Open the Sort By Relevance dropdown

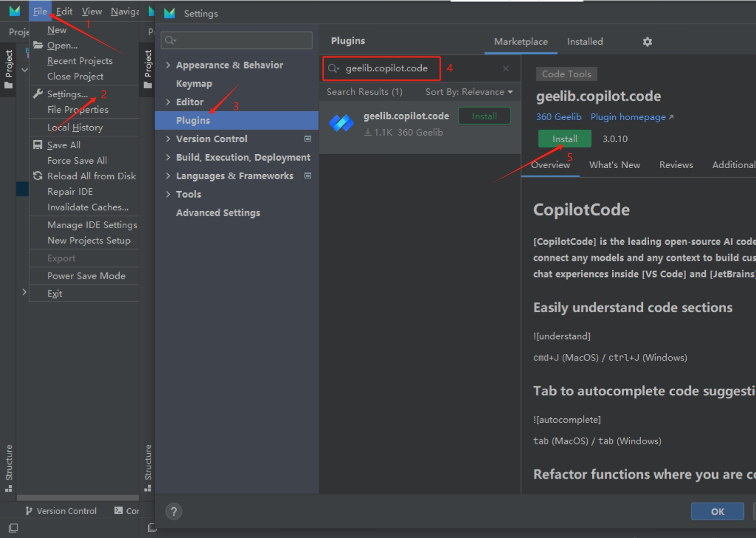pos(469,92)
